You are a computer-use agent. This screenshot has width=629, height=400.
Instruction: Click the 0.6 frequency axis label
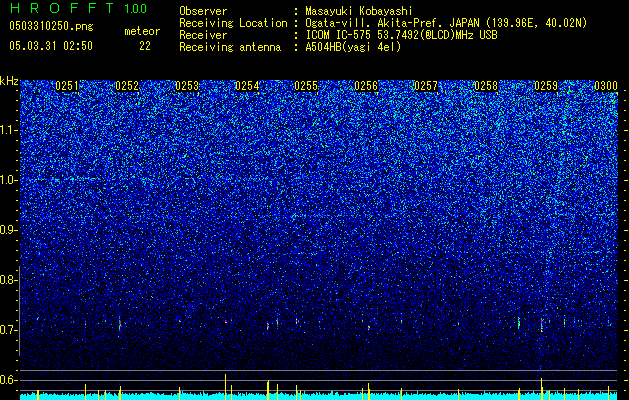pyautogui.click(x=8, y=380)
